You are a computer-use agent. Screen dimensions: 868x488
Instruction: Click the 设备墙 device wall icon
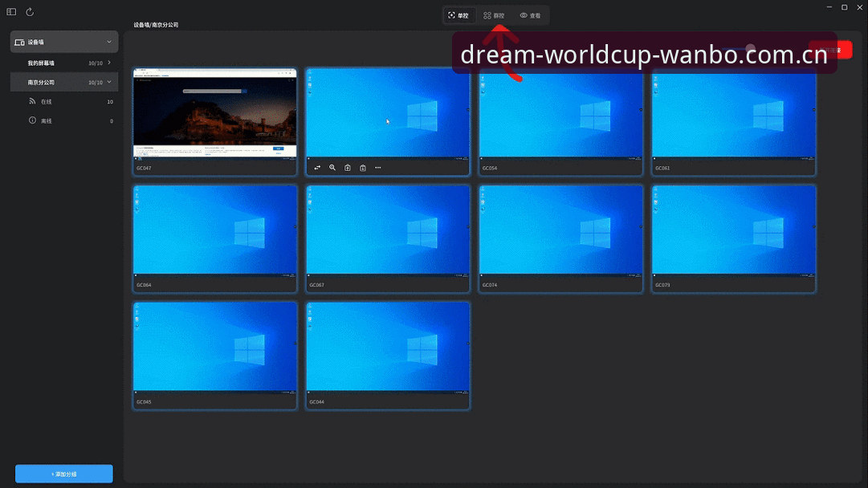tap(19, 42)
